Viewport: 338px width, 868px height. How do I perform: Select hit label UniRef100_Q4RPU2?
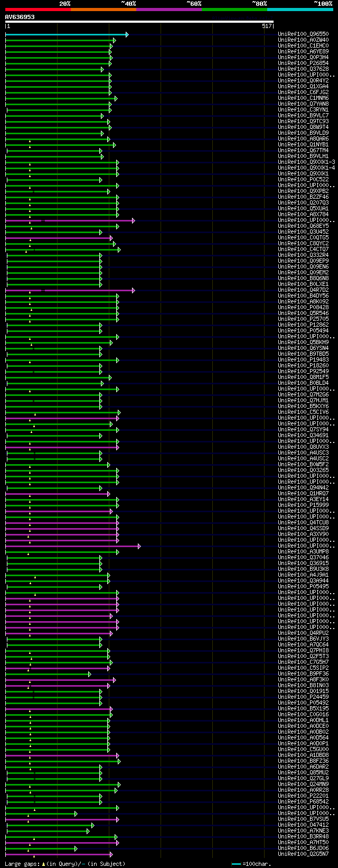click(303, 633)
